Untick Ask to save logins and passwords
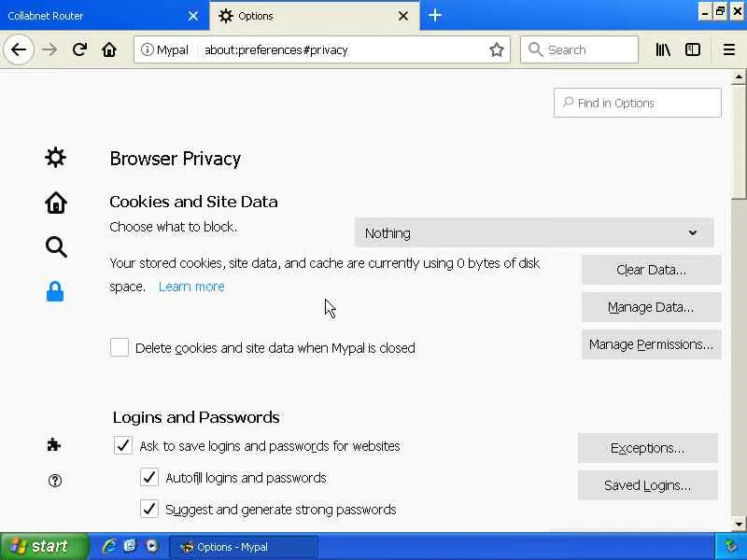747x560 pixels. (x=123, y=446)
